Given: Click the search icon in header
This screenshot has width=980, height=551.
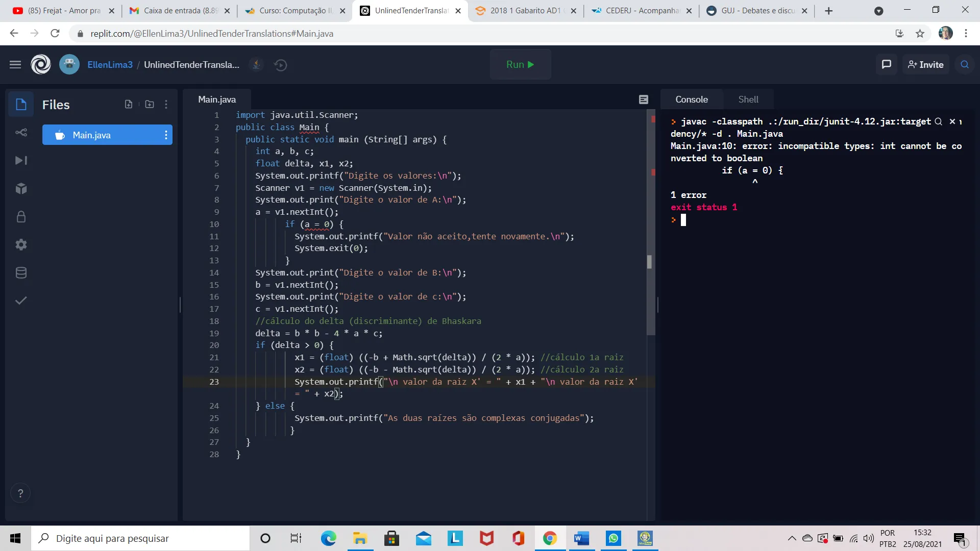Looking at the screenshot, I should pos(965,65).
